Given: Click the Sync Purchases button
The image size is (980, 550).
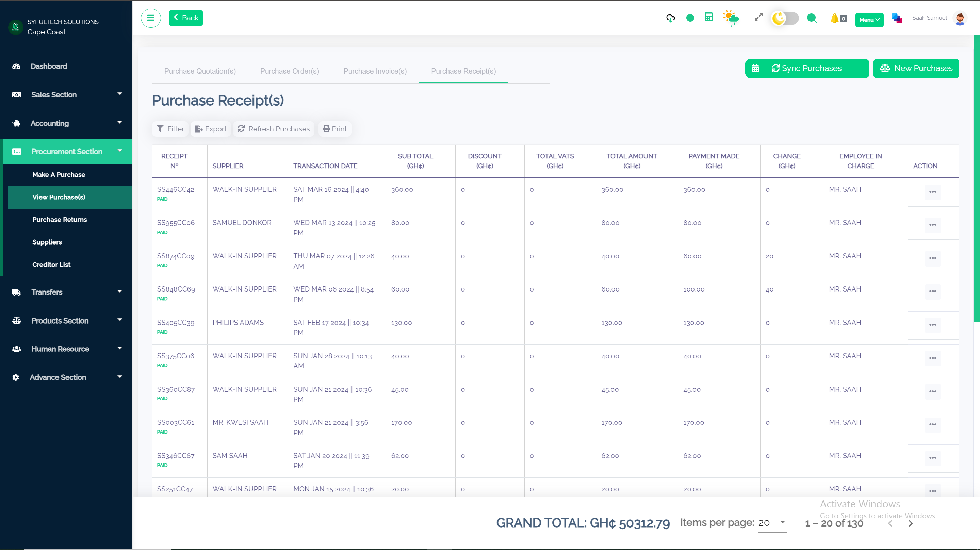Looking at the screenshot, I should tap(807, 68).
